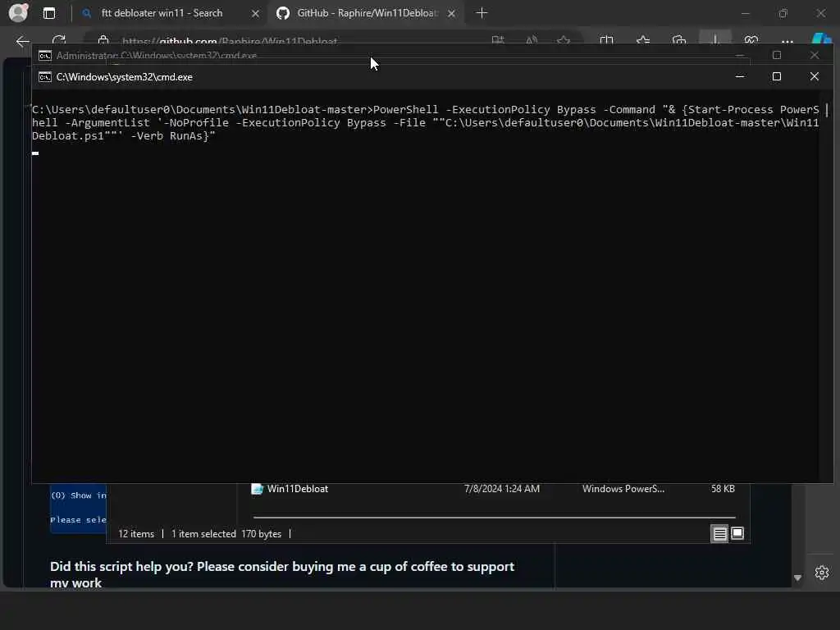
Task: Click the cmd window vertical scrollbar thumb
Action: [827, 111]
